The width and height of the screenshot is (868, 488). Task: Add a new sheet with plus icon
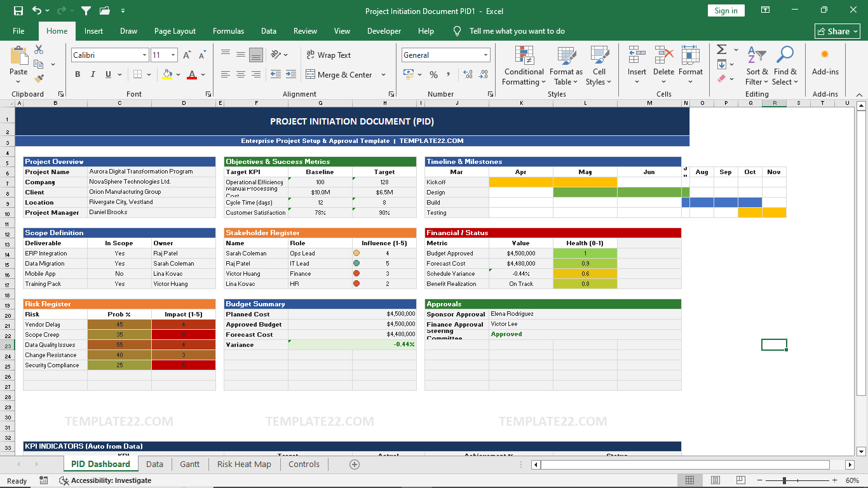[355, 464]
